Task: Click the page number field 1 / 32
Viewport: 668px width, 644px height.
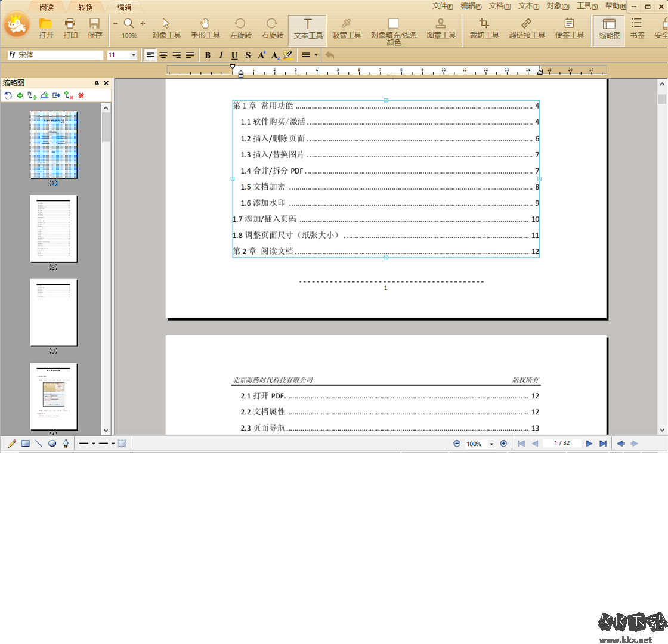Action: pyautogui.click(x=561, y=444)
